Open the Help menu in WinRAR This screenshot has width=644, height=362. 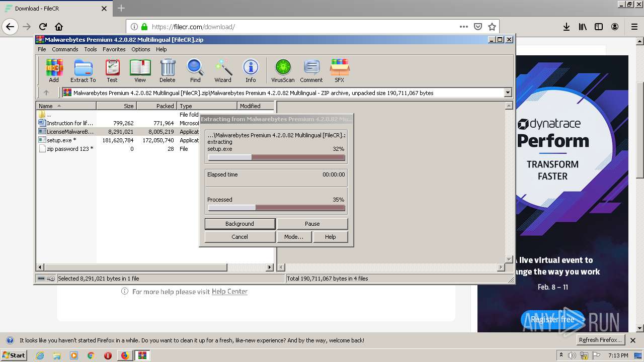[162, 49]
